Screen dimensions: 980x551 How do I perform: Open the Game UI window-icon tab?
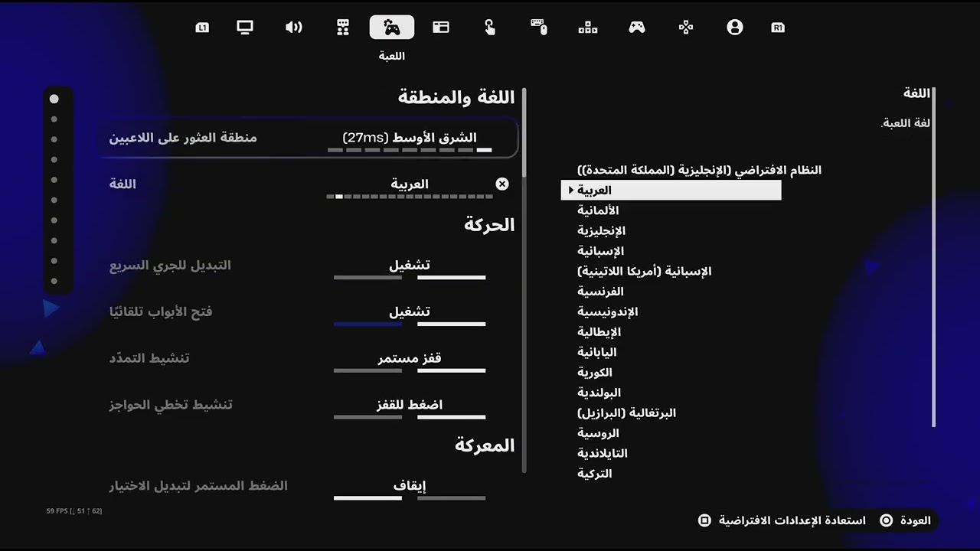[441, 28]
